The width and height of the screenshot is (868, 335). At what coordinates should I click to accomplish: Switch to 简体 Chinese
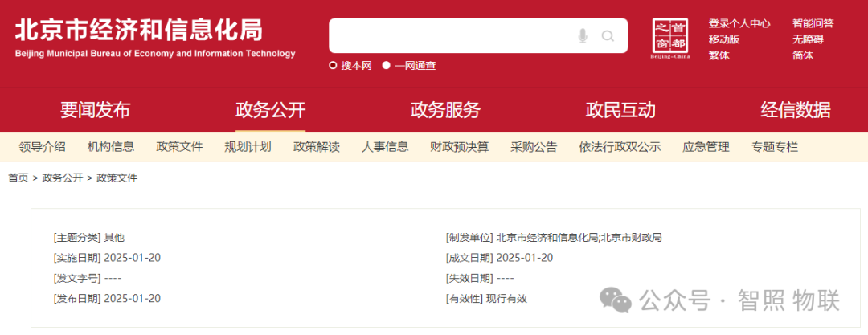coord(803,55)
